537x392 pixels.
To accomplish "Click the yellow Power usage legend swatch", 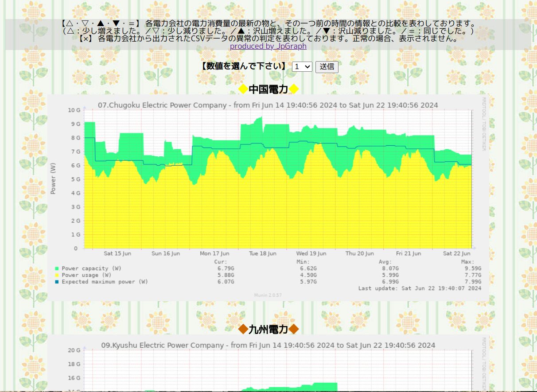I will pos(57,275).
